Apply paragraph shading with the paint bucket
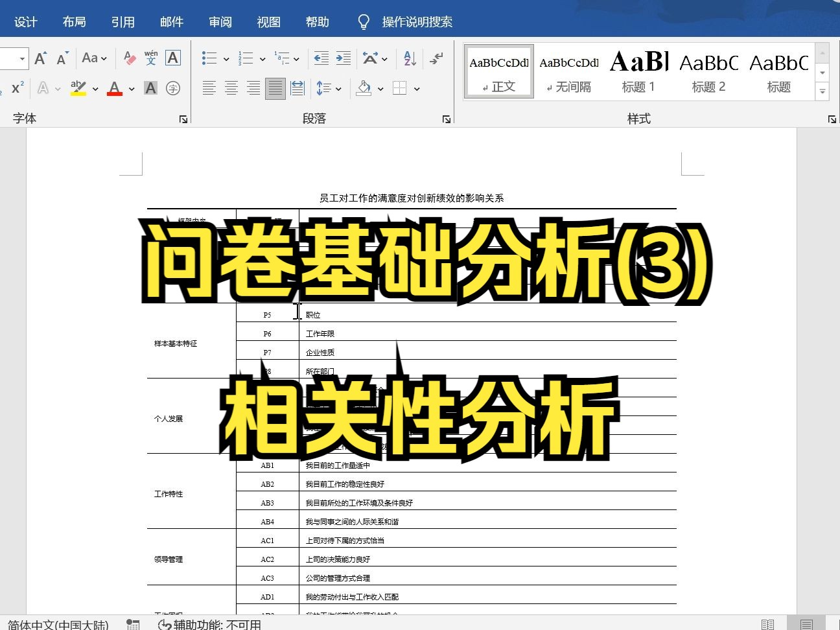 364,88
